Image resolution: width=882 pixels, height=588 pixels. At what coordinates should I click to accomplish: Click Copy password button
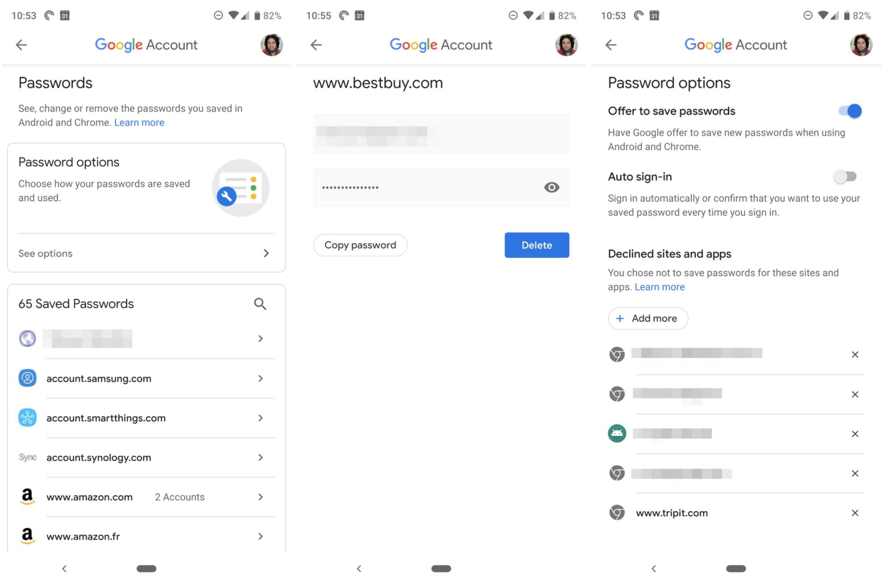click(x=360, y=245)
